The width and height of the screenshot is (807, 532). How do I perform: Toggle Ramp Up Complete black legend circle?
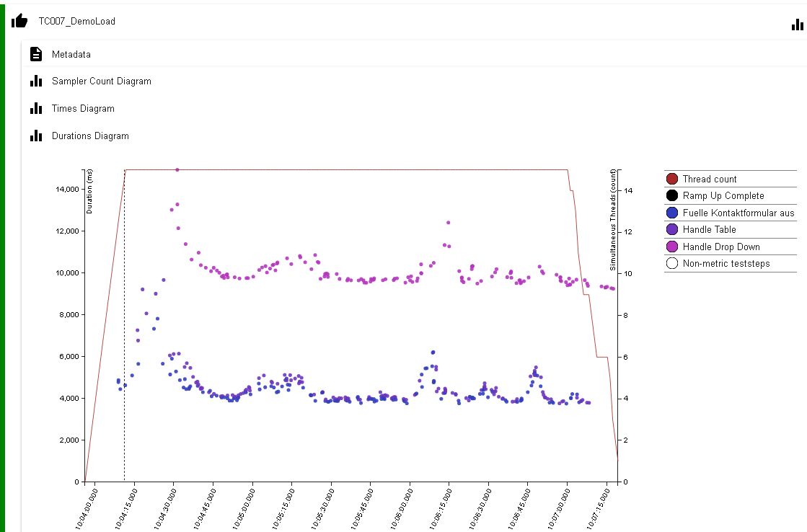tap(671, 195)
